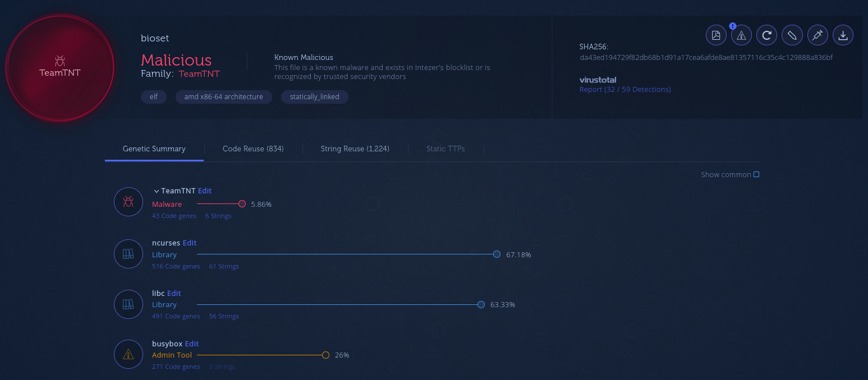This screenshot has height=380, width=868.
Task: Open 491 Code genes under libc
Action: coord(176,316)
